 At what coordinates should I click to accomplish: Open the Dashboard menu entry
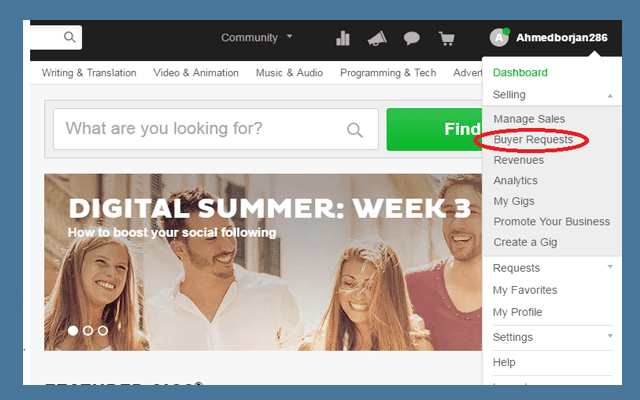point(520,73)
